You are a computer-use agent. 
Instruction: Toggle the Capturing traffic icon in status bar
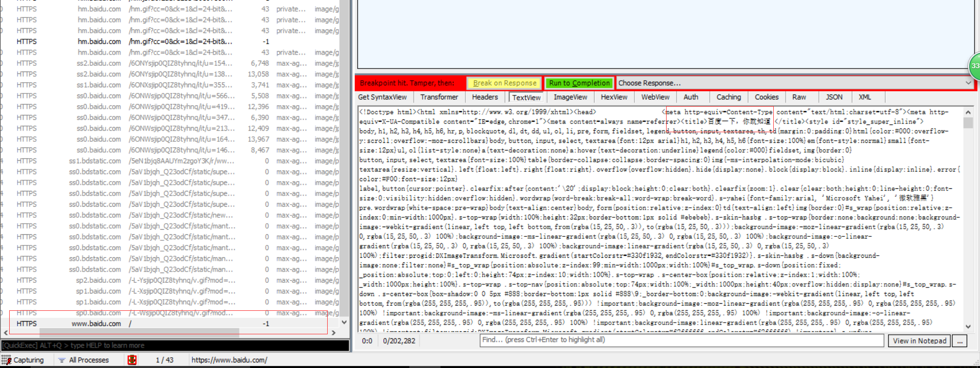tap(6, 360)
